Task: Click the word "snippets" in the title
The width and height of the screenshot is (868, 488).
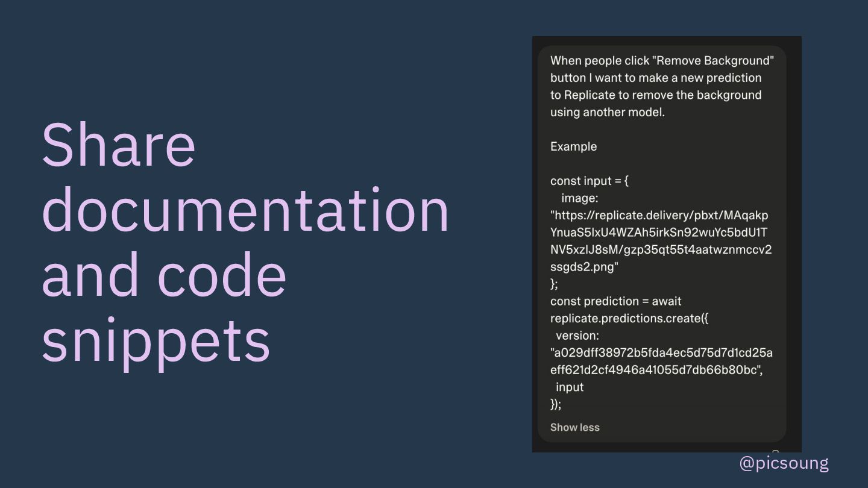Action: point(156,340)
